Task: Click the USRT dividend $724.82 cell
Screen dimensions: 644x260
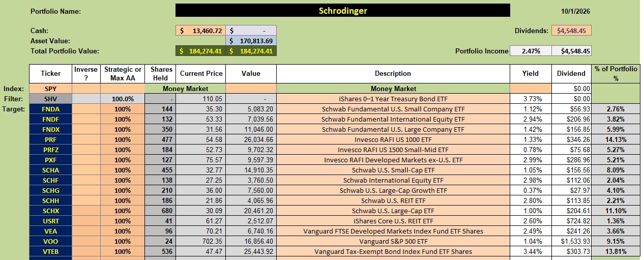Action: click(x=571, y=221)
